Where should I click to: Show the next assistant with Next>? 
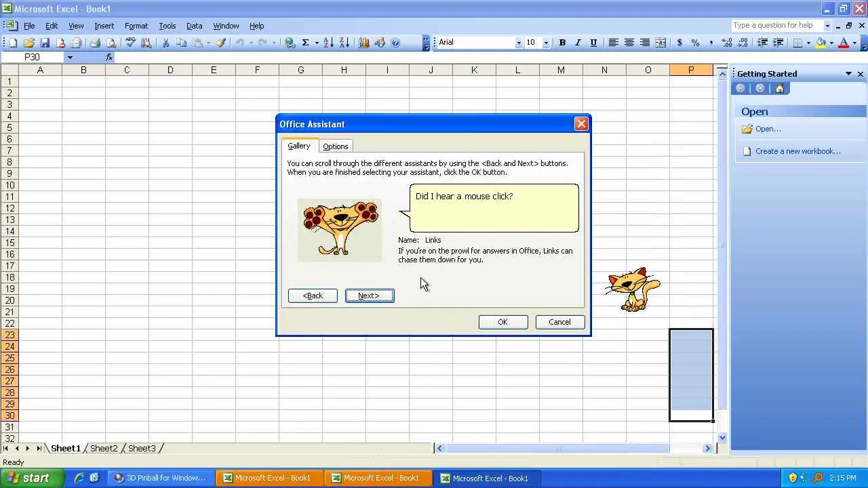click(370, 296)
